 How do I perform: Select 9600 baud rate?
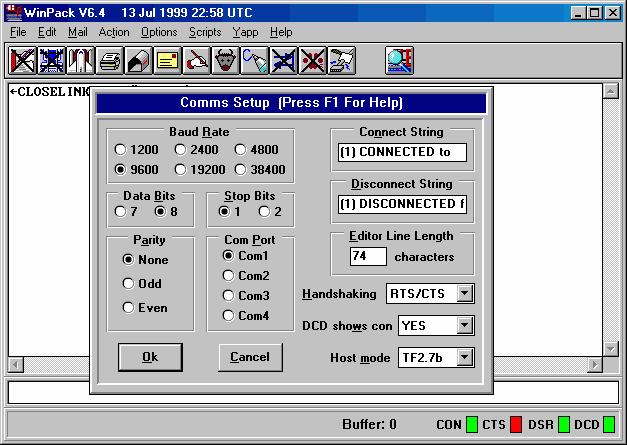point(120,170)
